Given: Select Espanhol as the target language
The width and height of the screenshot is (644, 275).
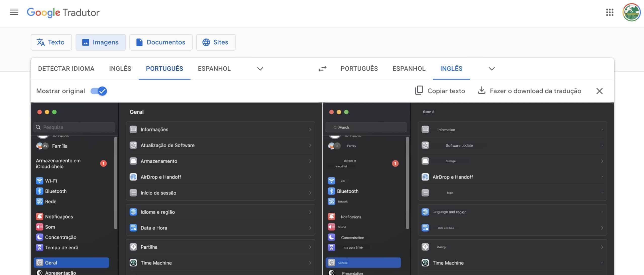Looking at the screenshot, I should click(409, 68).
